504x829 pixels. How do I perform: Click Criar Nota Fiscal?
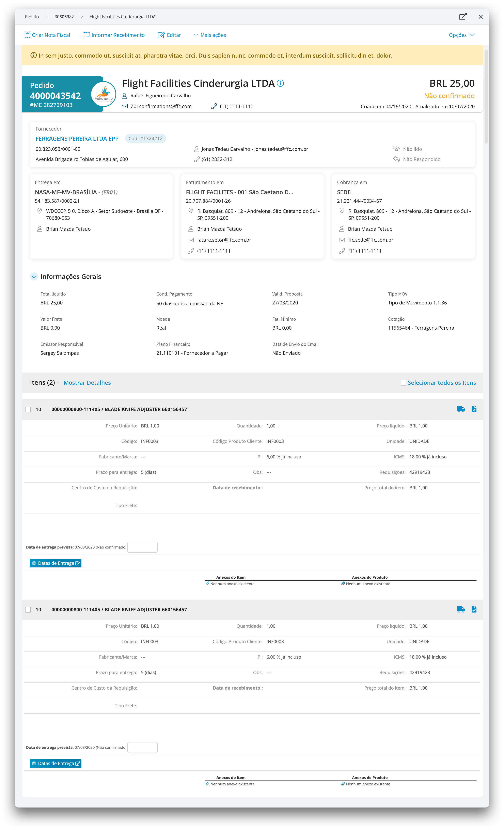tap(47, 35)
